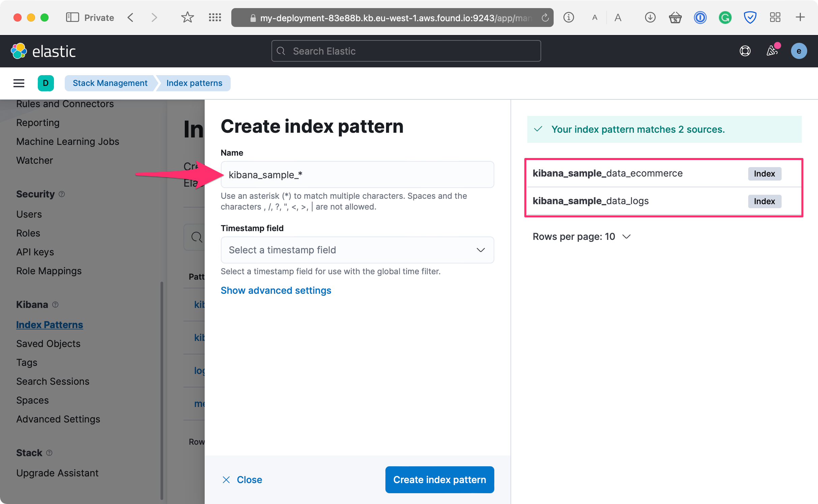Open the Kibana section help tooltip

pyautogui.click(x=55, y=305)
